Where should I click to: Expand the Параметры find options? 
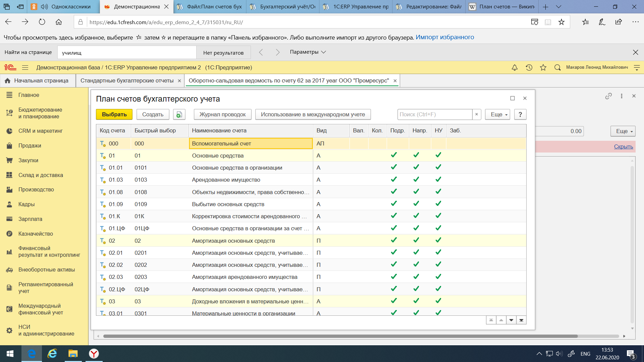(x=308, y=52)
